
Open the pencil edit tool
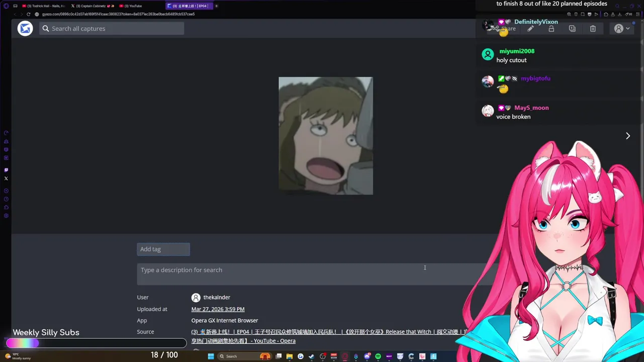[530, 29]
